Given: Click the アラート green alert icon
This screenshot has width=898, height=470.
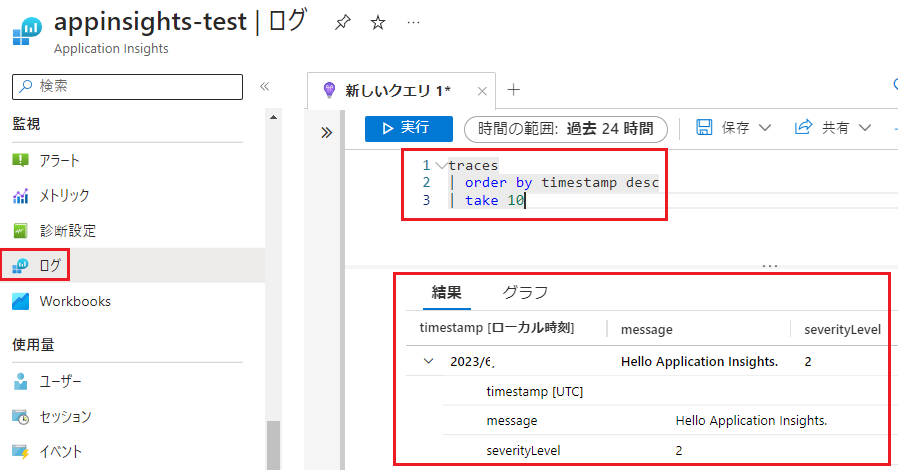Looking at the screenshot, I should click(21, 160).
